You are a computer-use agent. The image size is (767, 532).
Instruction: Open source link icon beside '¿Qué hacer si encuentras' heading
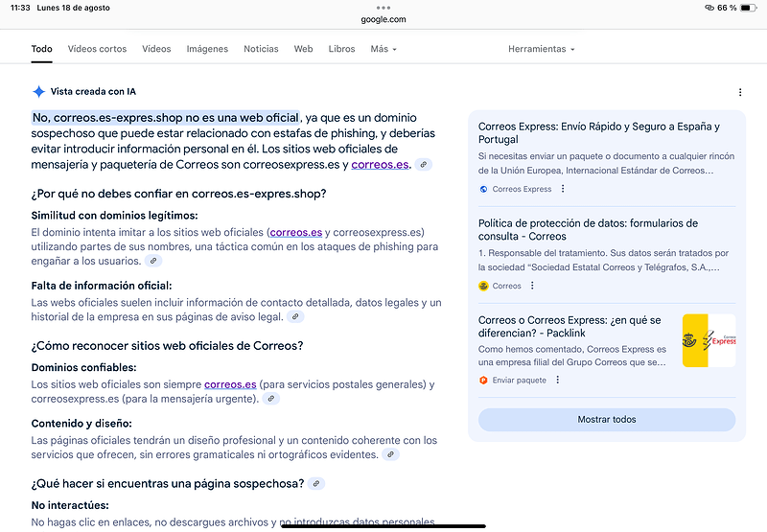[316, 483]
